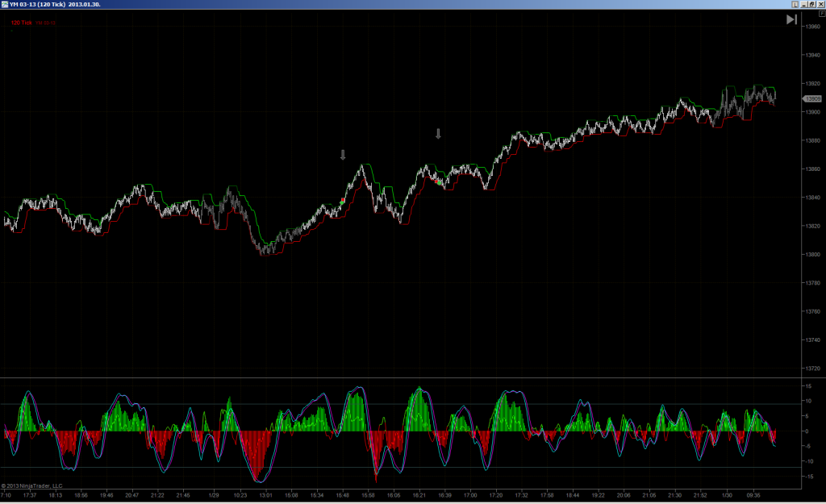The height and width of the screenshot is (504, 826).
Task: Select the red '120 Tick' data series label
Action: (x=22, y=23)
